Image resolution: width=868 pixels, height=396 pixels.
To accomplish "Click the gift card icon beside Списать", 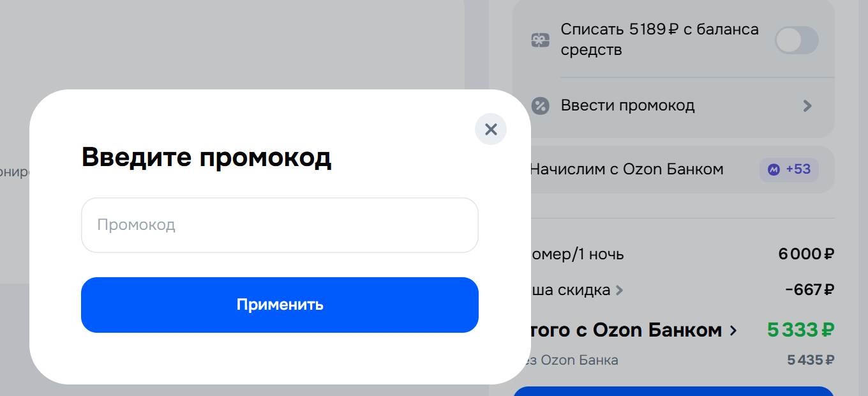I will click(x=540, y=40).
